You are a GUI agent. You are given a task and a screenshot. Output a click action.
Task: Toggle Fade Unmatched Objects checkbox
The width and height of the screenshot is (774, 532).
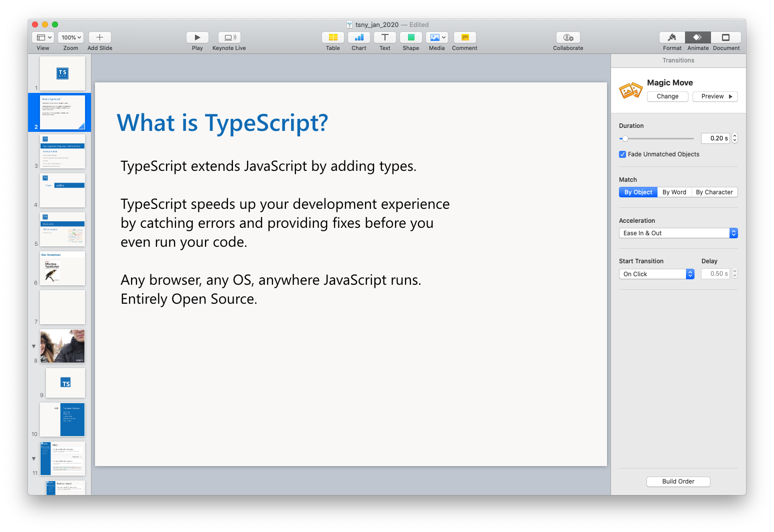pyautogui.click(x=622, y=154)
